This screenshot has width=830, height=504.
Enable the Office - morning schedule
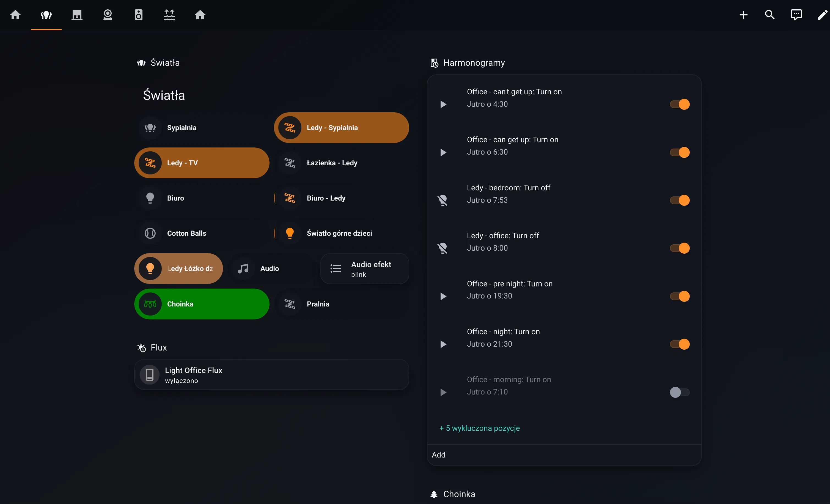679,392
